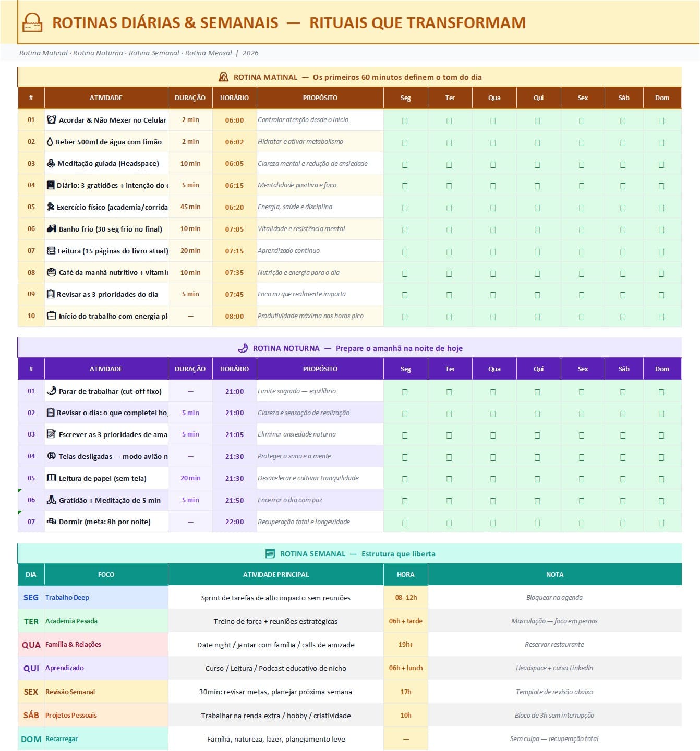The image size is (700, 751).
Task: Click the moon icon in ROTINA NOTURNA header
Action: [x=243, y=348]
